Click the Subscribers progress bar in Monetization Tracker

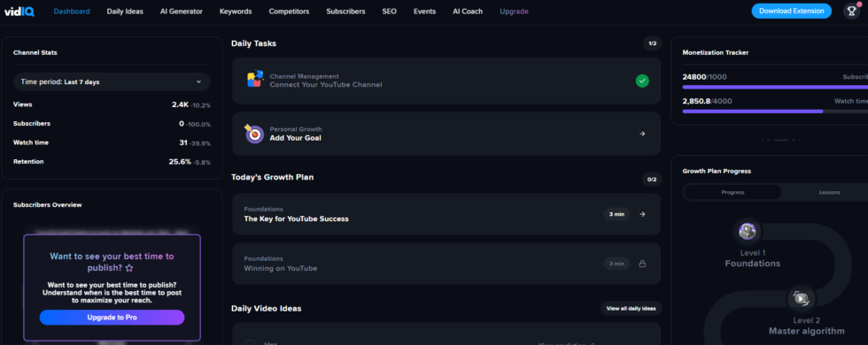[775, 87]
